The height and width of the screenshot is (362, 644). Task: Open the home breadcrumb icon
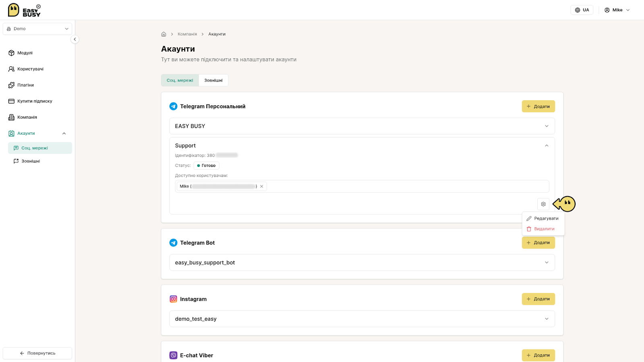coord(164,34)
